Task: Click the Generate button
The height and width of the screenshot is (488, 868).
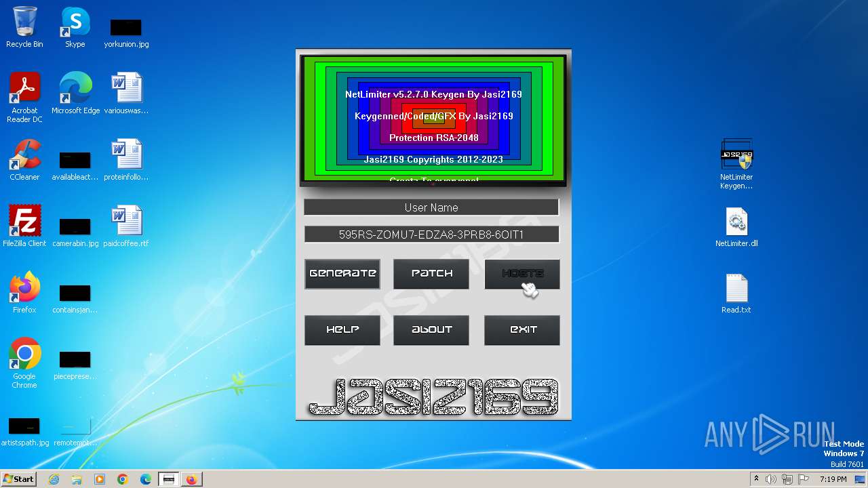Action: pos(342,274)
